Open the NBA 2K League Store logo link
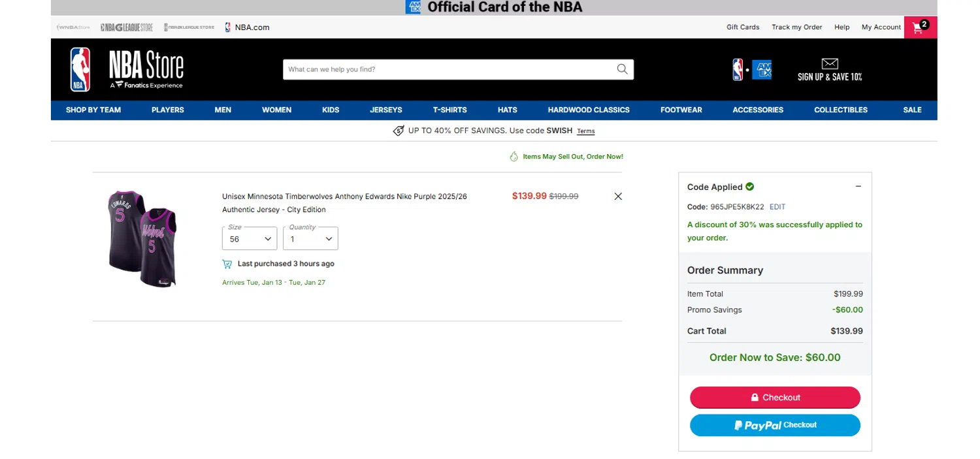 coord(189,27)
